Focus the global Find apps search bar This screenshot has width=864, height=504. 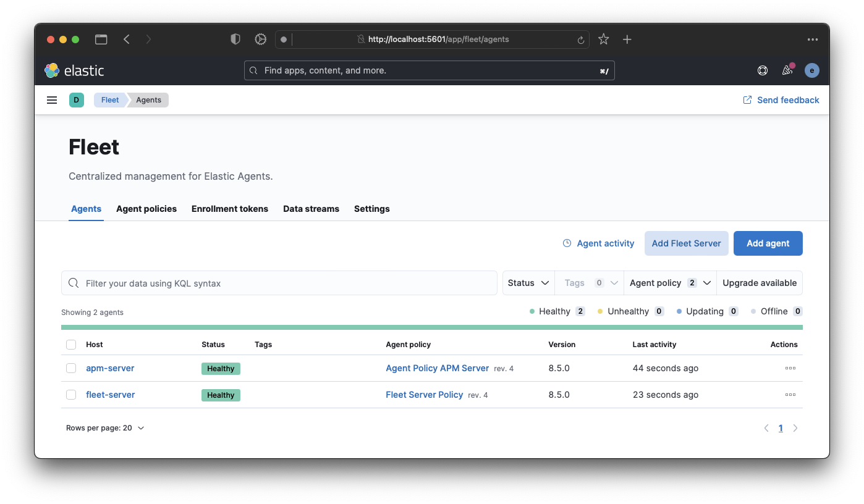pos(430,70)
